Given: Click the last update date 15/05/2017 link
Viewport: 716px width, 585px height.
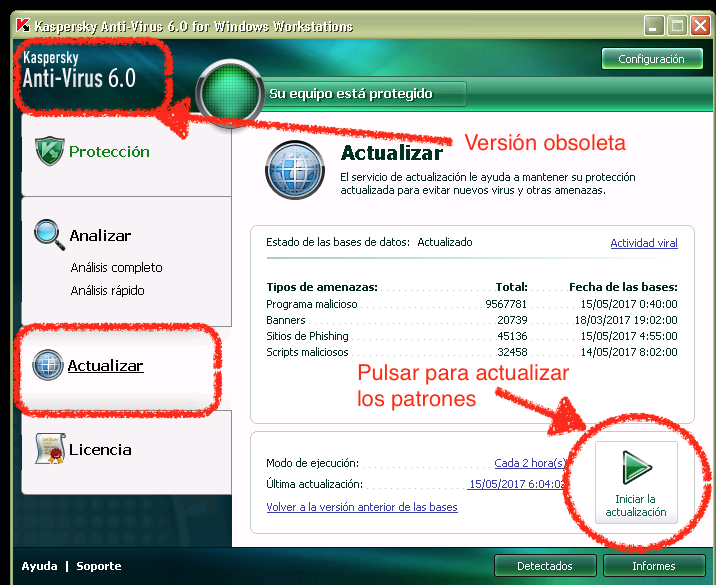Looking at the screenshot, I should tap(516, 484).
